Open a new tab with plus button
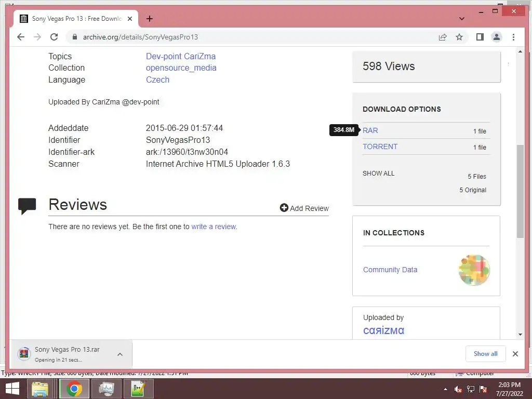 pos(149,19)
